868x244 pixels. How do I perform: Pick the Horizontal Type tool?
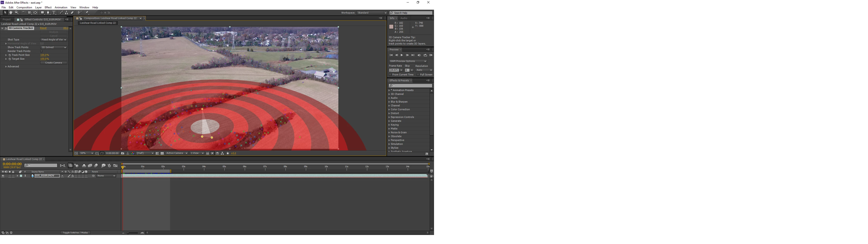pos(54,12)
